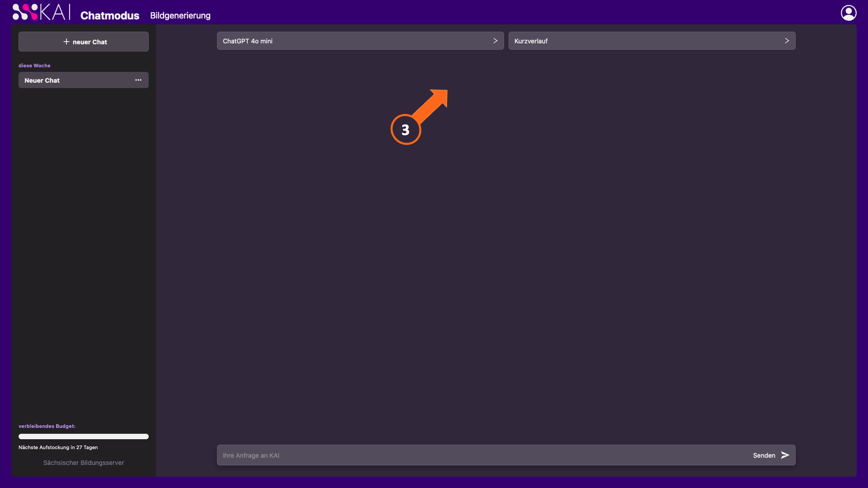Click the send arrow icon
The image size is (868, 488).
[785, 455]
